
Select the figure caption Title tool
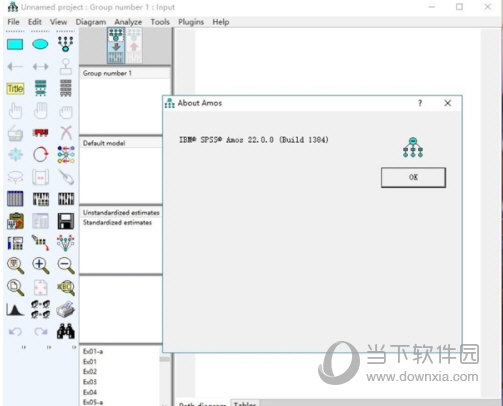[x=15, y=89]
